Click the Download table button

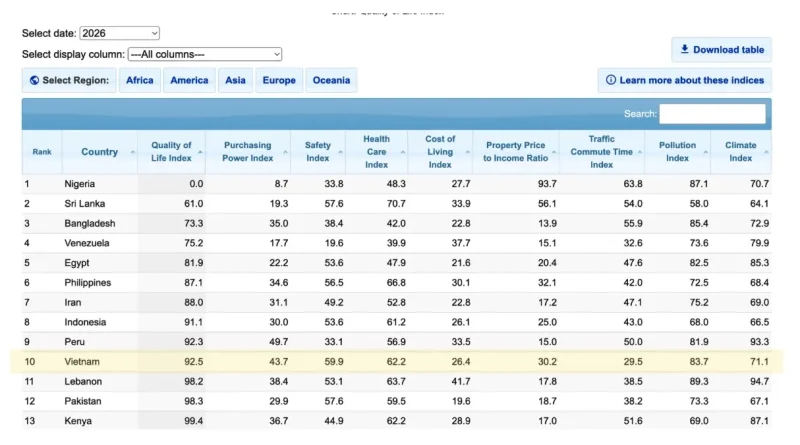pos(721,50)
